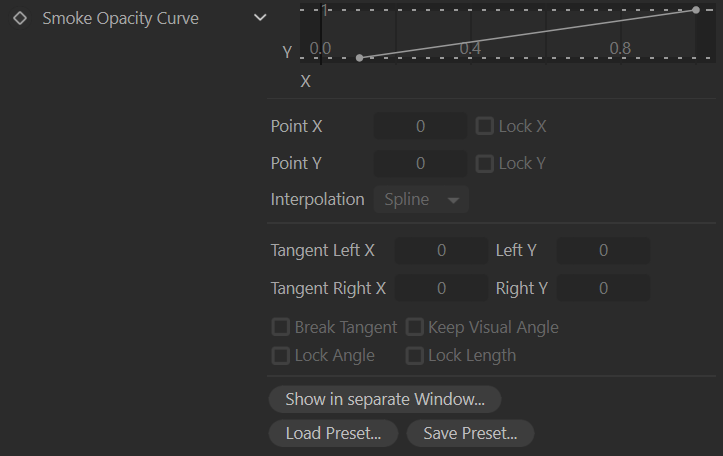The height and width of the screenshot is (456, 723).
Task: Click the Point X value field
Action: [x=420, y=126]
